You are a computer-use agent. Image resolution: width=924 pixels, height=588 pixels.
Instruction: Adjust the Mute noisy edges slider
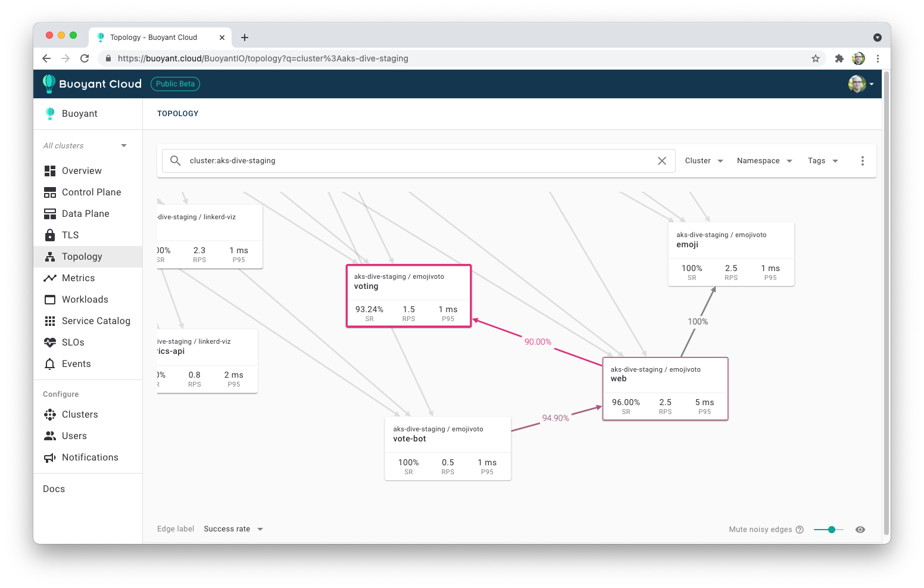(x=831, y=530)
